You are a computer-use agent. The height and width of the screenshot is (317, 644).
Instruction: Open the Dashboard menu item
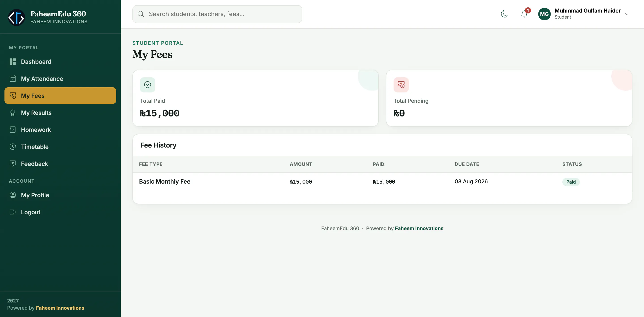coord(60,62)
